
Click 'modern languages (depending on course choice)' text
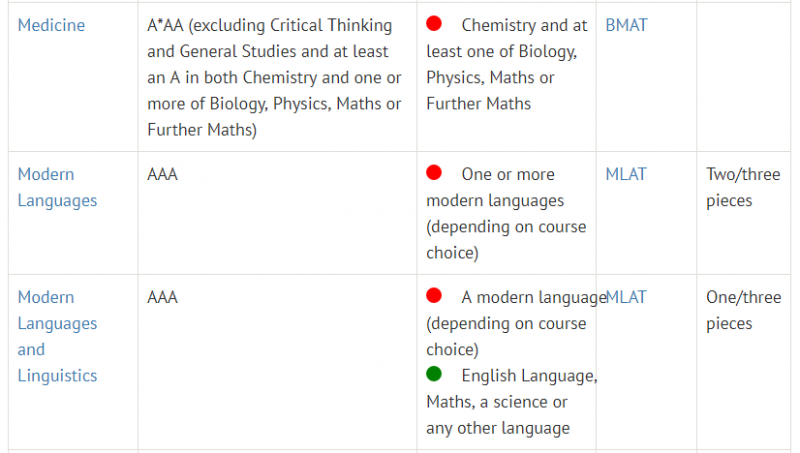[506, 226]
